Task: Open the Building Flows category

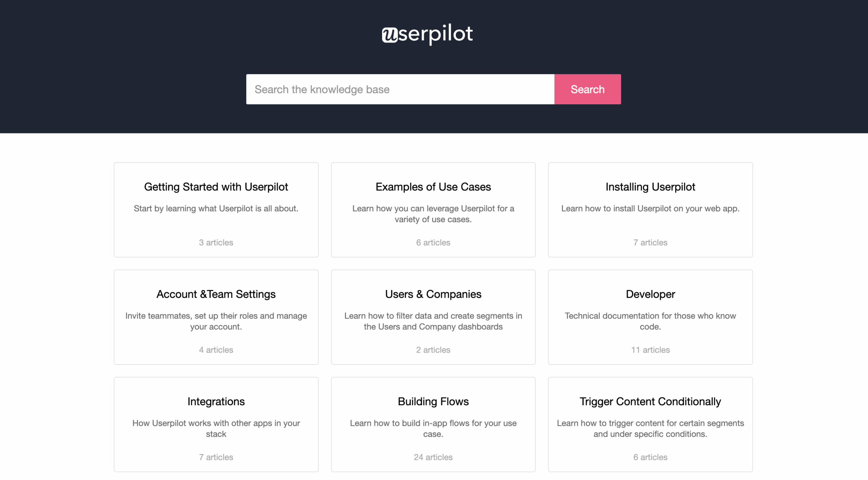Action: (433, 401)
